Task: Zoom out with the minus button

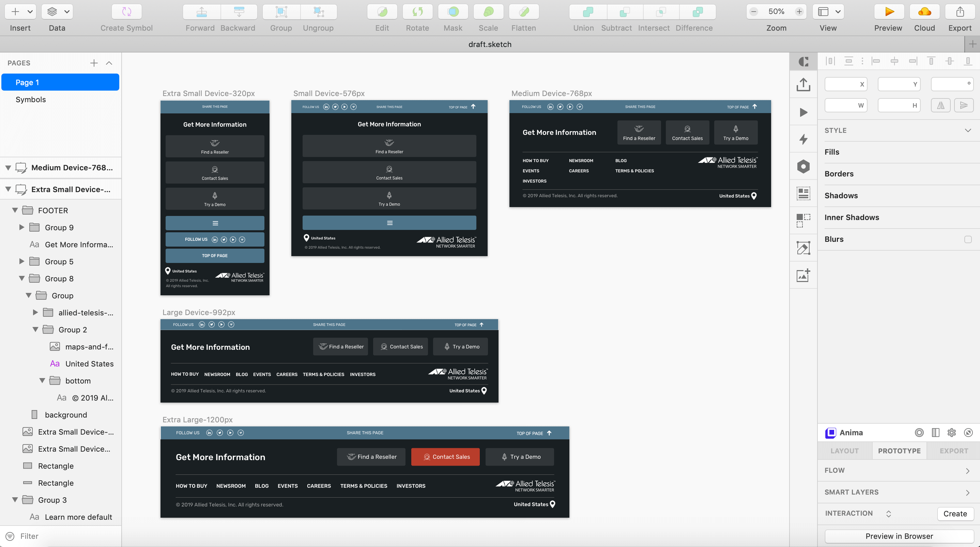Action: 754,12
